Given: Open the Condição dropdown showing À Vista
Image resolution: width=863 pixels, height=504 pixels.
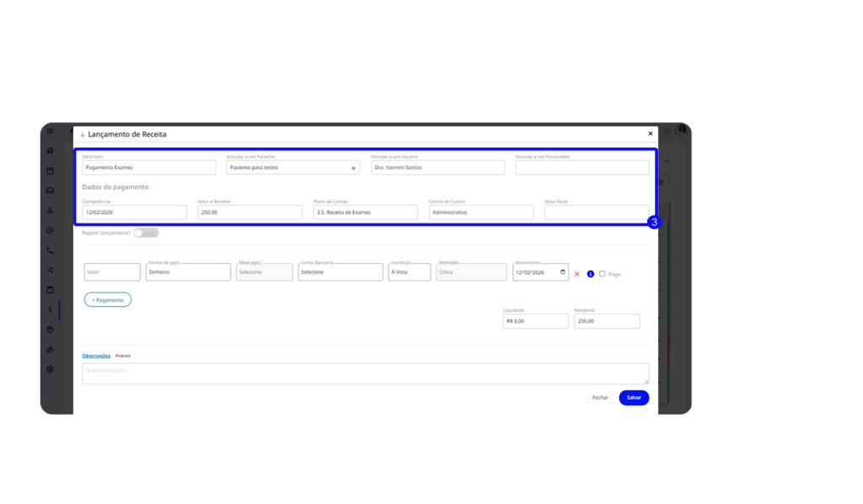Looking at the screenshot, I should [410, 272].
